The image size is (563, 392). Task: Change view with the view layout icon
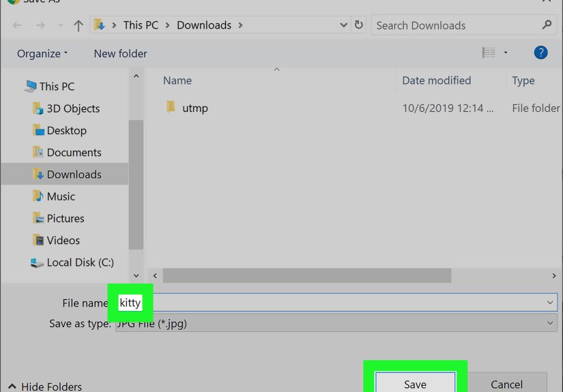point(489,52)
